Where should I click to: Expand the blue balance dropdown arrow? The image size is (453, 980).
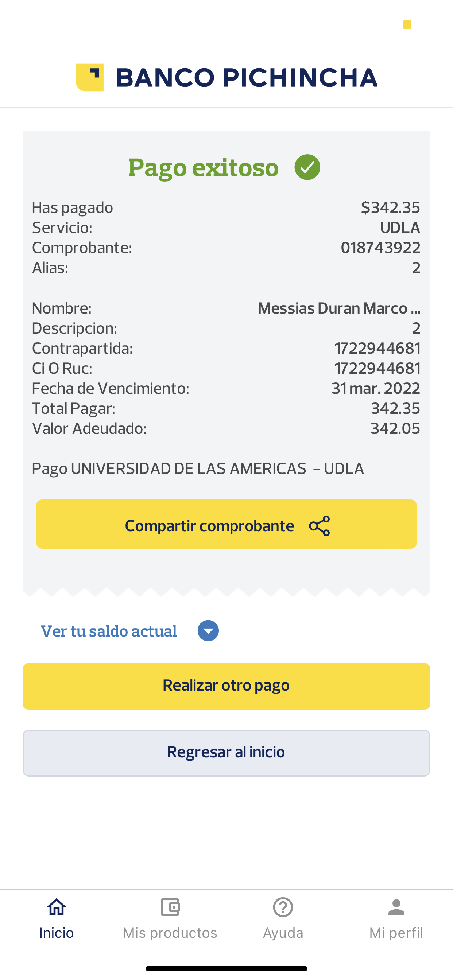click(208, 631)
